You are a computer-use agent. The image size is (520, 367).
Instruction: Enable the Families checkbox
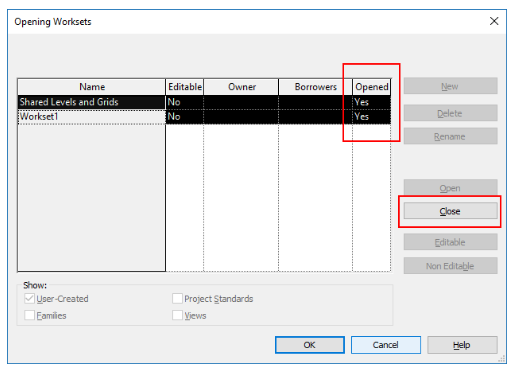tap(29, 315)
